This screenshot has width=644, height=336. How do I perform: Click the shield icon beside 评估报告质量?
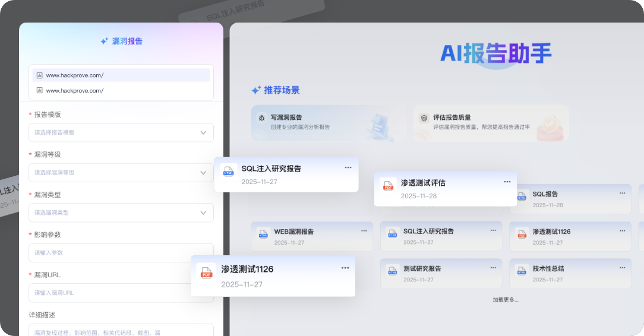tap(424, 118)
